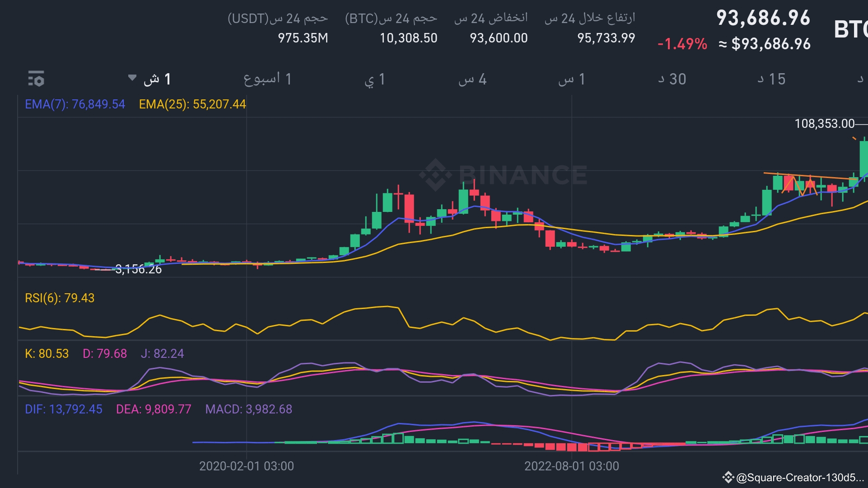Select the 4 hour interval tab
The height and width of the screenshot is (488, 868).
[472, 80]
